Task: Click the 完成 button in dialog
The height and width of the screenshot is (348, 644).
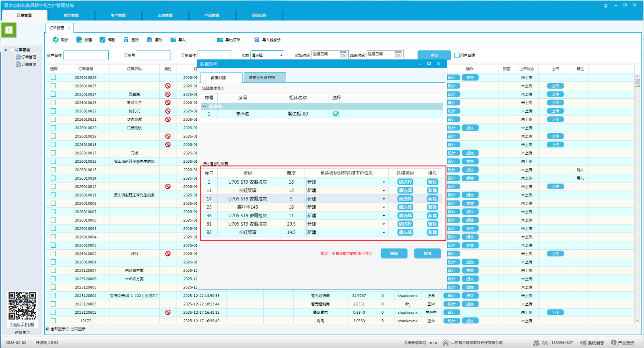Action: pos(394,253)
